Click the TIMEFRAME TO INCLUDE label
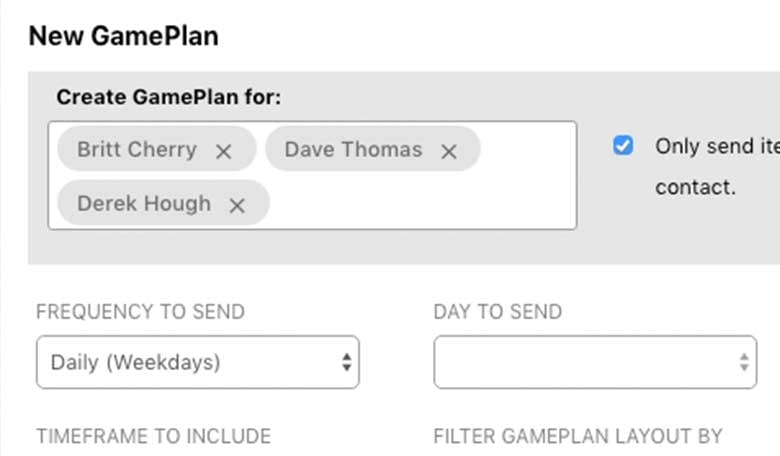This screenshot has height=456, width=780. 153,437
